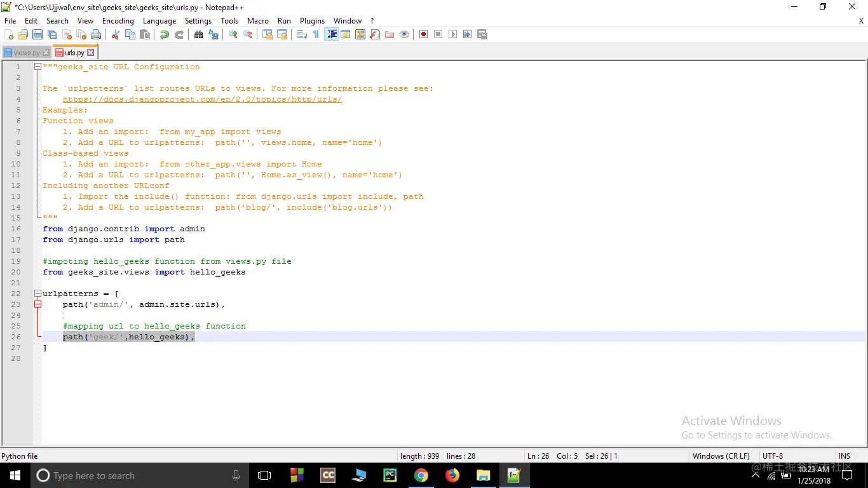Open the Search menu
Screen dimensions: 868x488
pos(57,21)
